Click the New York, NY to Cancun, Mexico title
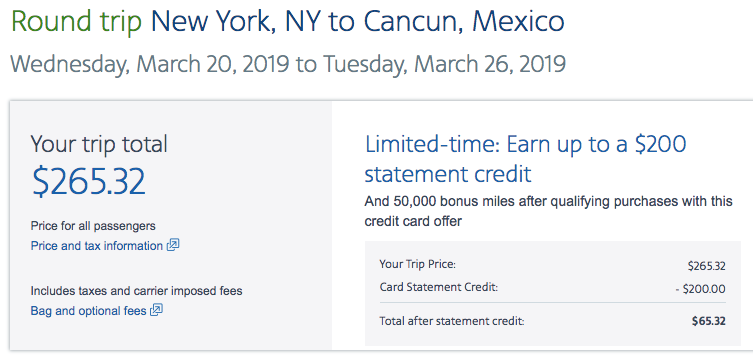This screenshot has height=364, width=753. pyautogui.click(x=358, y=22)
